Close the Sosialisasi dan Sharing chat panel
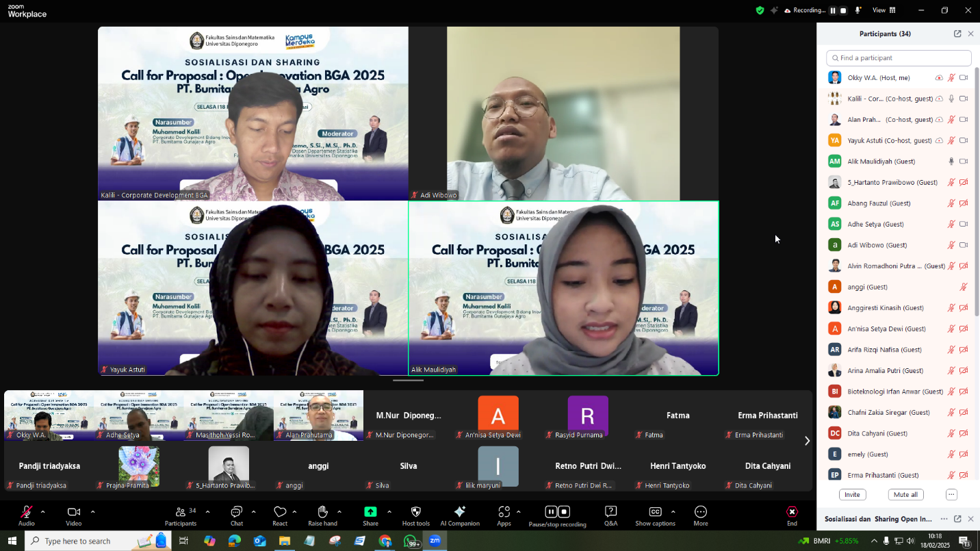Viewport: 980px width, 551px height. coord(970,519)
